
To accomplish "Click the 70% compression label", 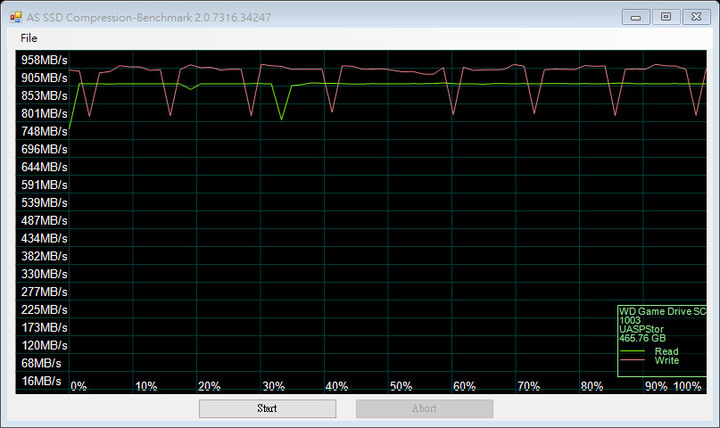I will point(529,386).
